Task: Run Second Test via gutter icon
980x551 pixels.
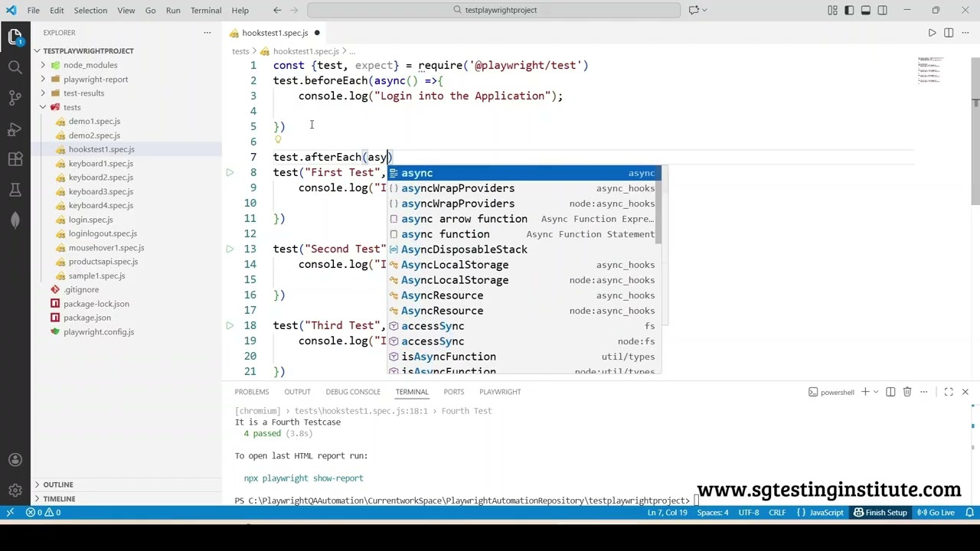Action: point(230,249)
